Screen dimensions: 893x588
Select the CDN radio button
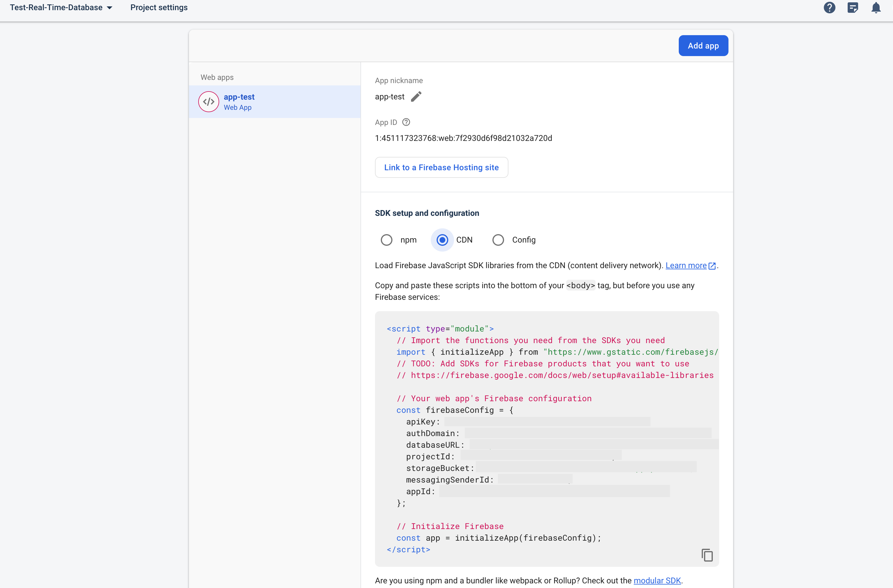coord(442,240)
